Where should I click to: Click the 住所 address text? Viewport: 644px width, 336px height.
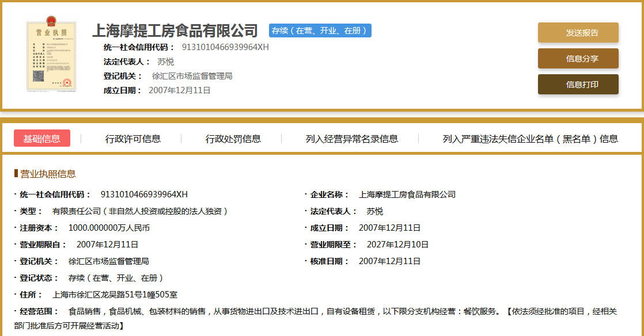115,295
